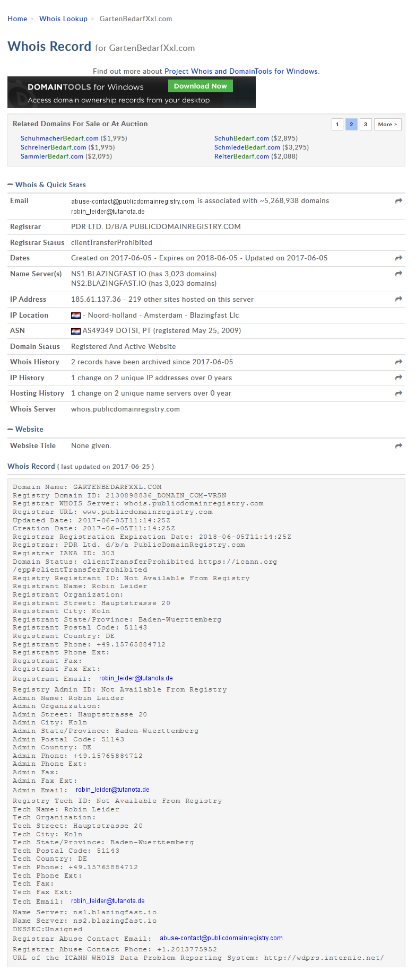
Task: Click clientTransferProhibited status value
Action: pyautogui.click(x=111, y=242)
